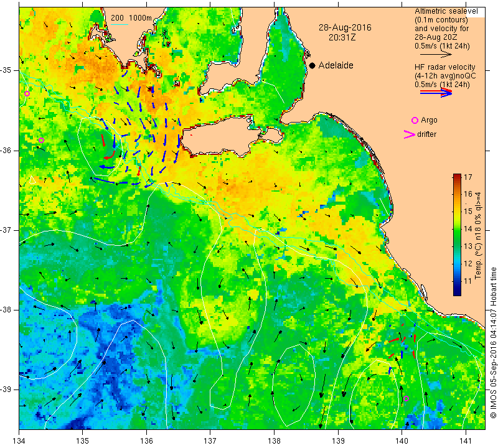Image resolution: width=498 pixels, height=448 pixels.
Task: Click the 17 tick label on the color bar
Action: (x=468, y=177)
